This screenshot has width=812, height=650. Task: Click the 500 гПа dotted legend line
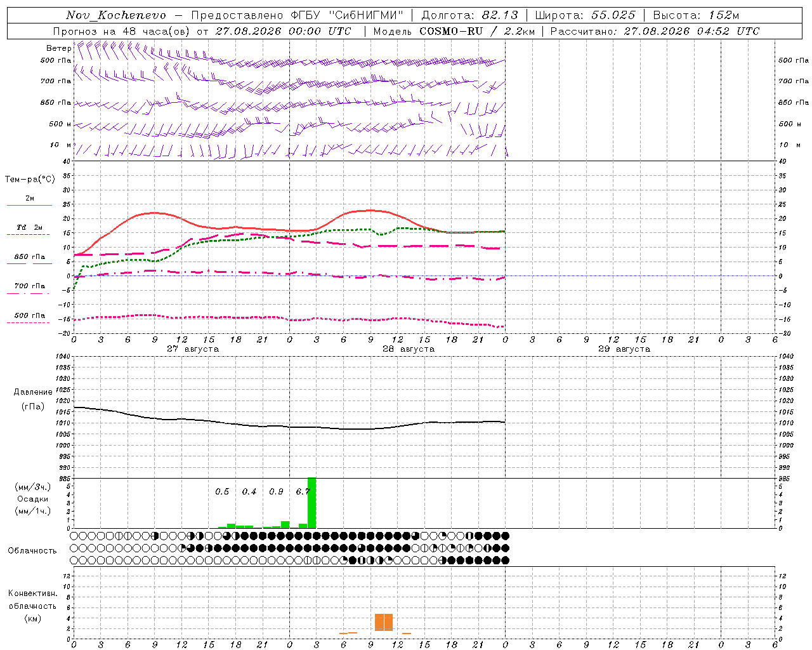click(28, 322)
